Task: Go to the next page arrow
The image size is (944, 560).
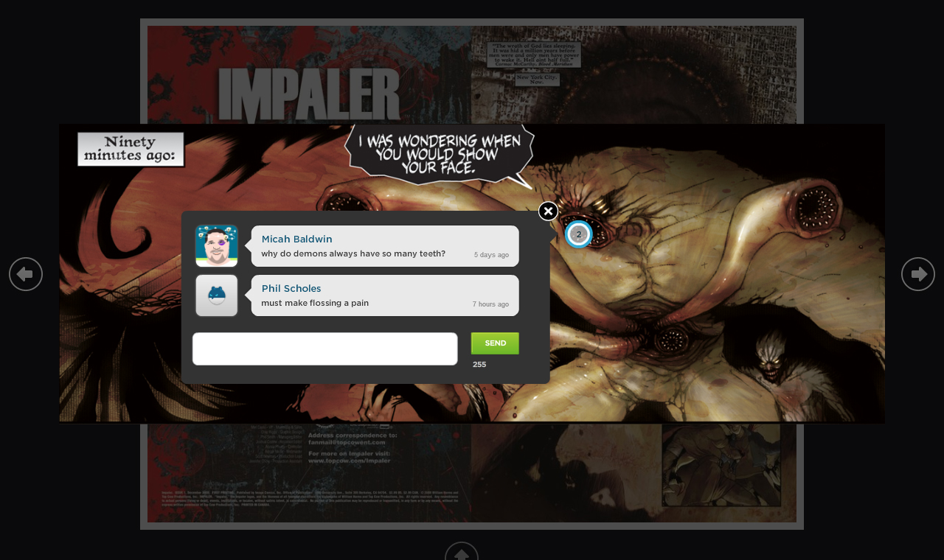Action: click(x=918, y=274)
